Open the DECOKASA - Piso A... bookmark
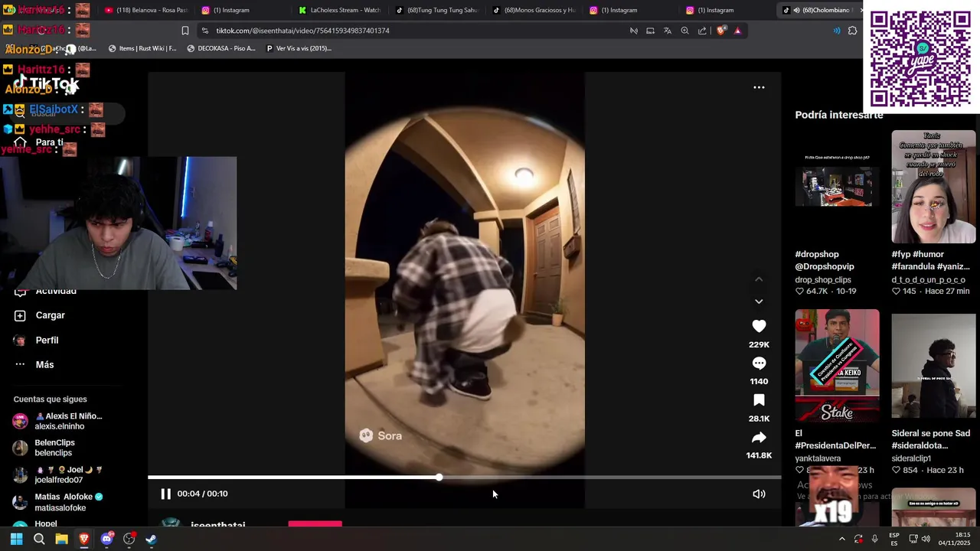 (221, 48)
